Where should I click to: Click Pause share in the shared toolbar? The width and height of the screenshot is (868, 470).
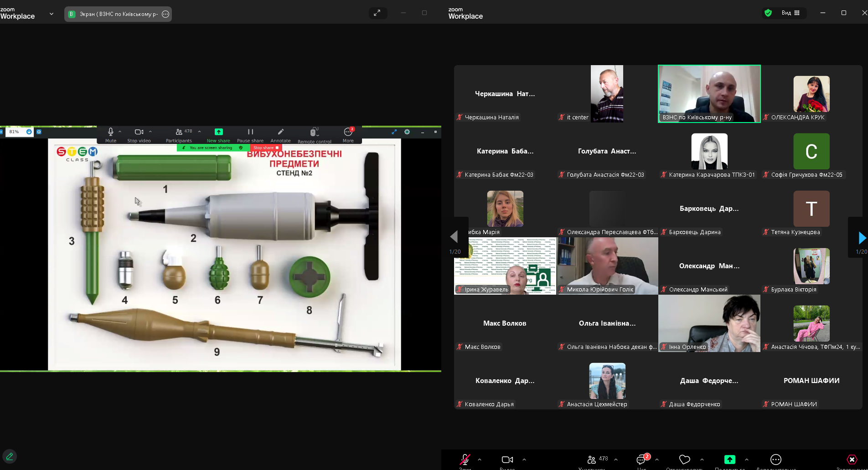250,135
